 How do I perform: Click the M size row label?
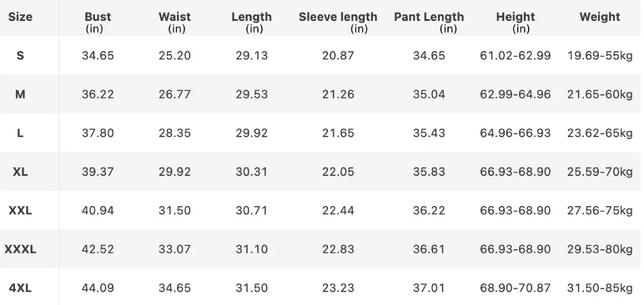point(20,94)
